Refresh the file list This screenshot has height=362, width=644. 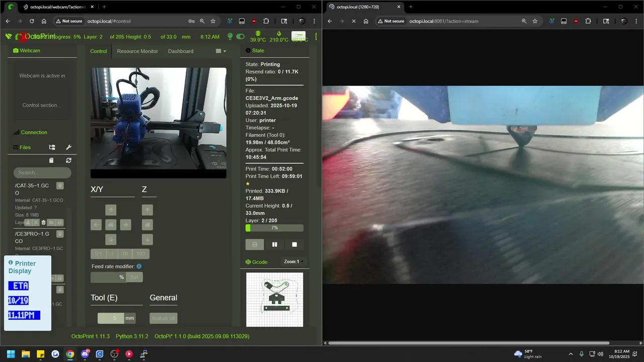point(68,160)
